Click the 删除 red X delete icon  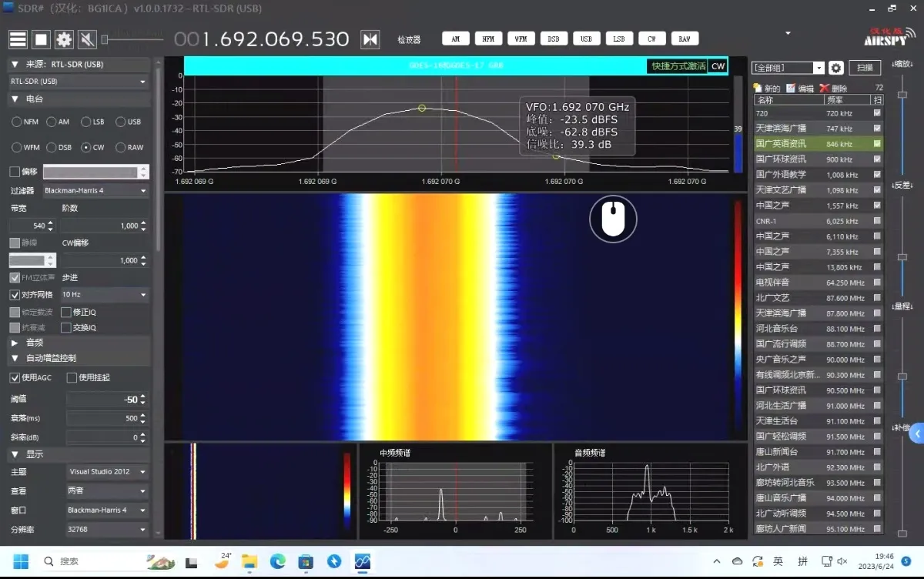[825, 89]
